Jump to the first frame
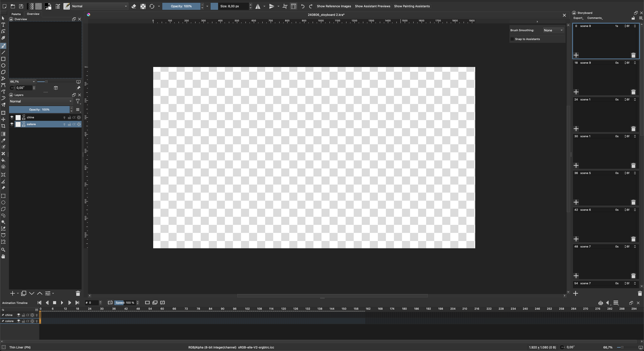Image resolution: width=644 pixels, height=351 pixels. [x=39, y=303]
